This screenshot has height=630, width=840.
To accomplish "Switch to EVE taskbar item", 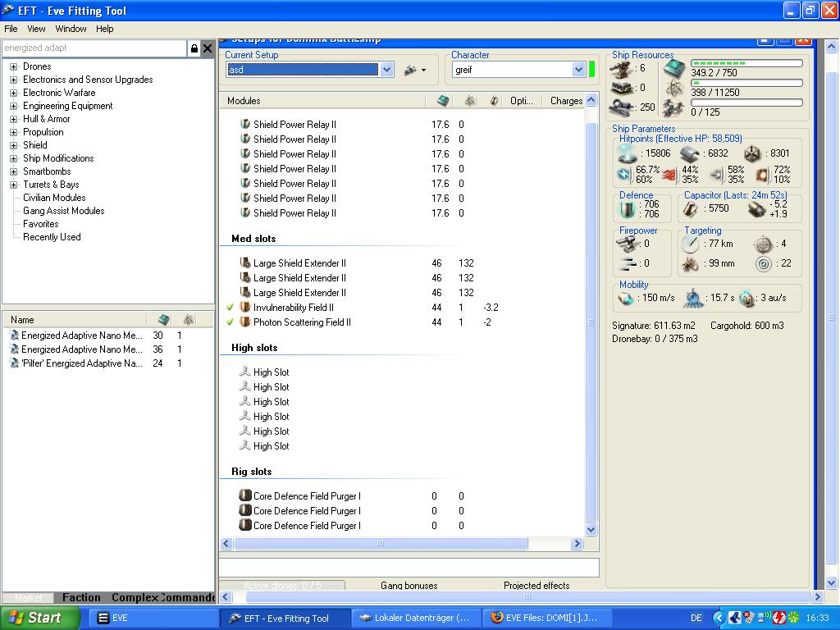I will pyautogui.click(x=153, y=618).
